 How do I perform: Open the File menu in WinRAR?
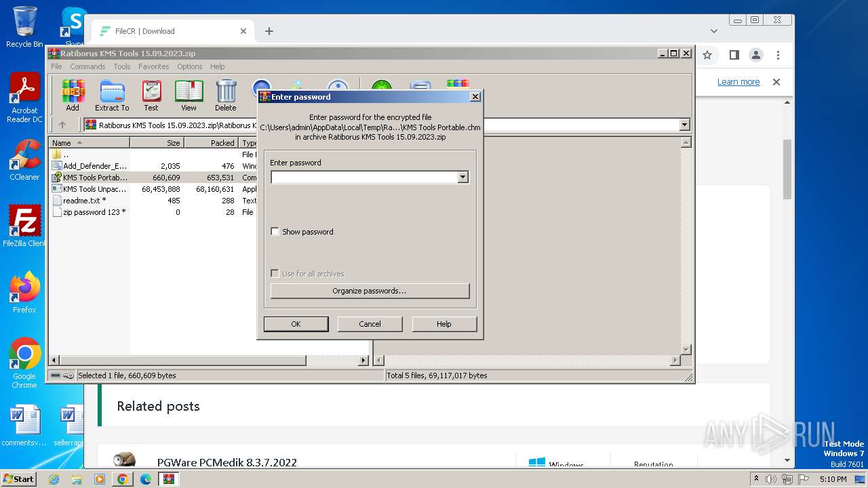point(56,66)
